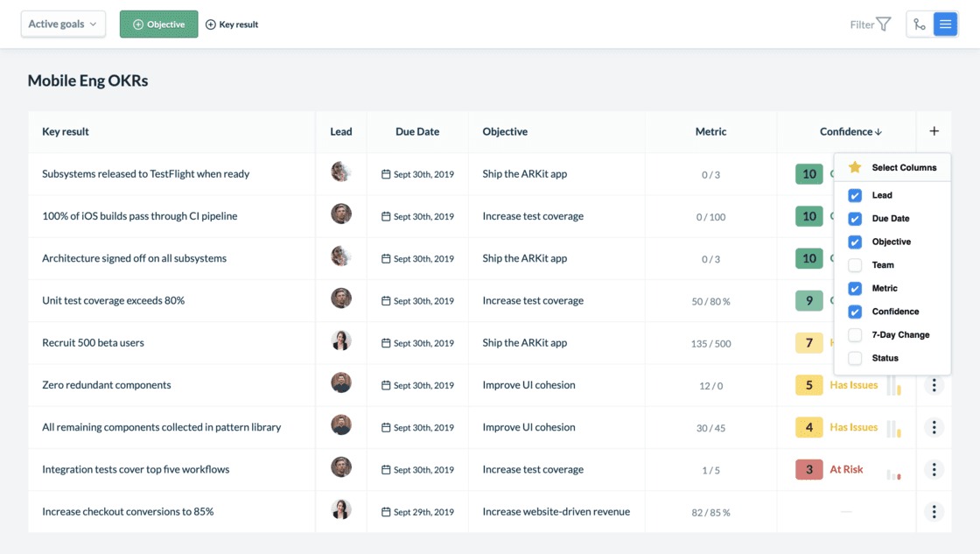Enable the Team column checkbox
Screen dimensions: 980x554
tap(855, 265)
